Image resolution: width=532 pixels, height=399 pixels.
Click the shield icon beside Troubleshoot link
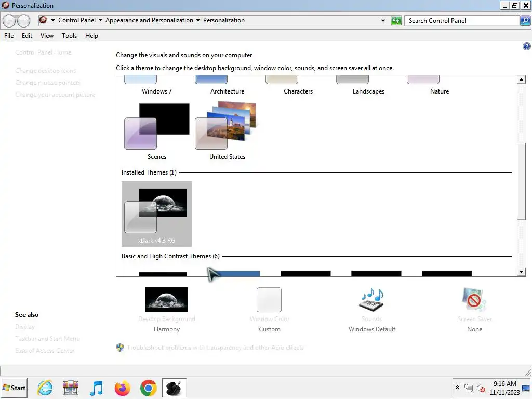(x=120, y=348)
